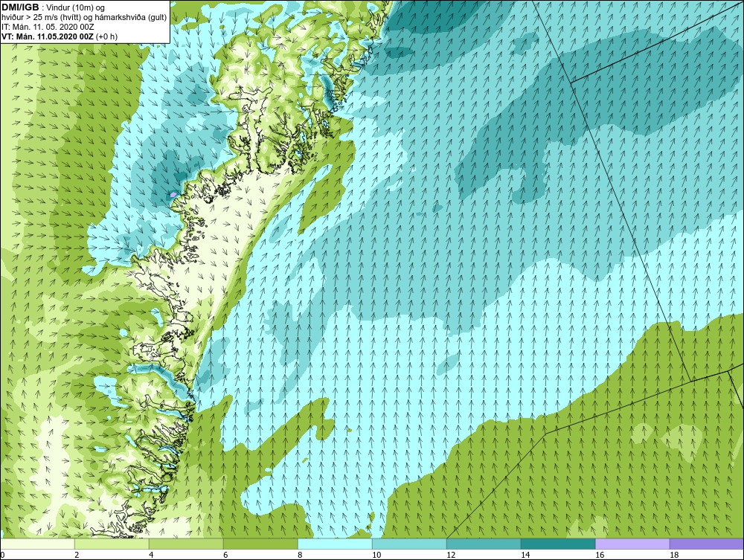Screen dimensions: 744x560
Task: Click the legend label '10'
Action: pos(376,555)
